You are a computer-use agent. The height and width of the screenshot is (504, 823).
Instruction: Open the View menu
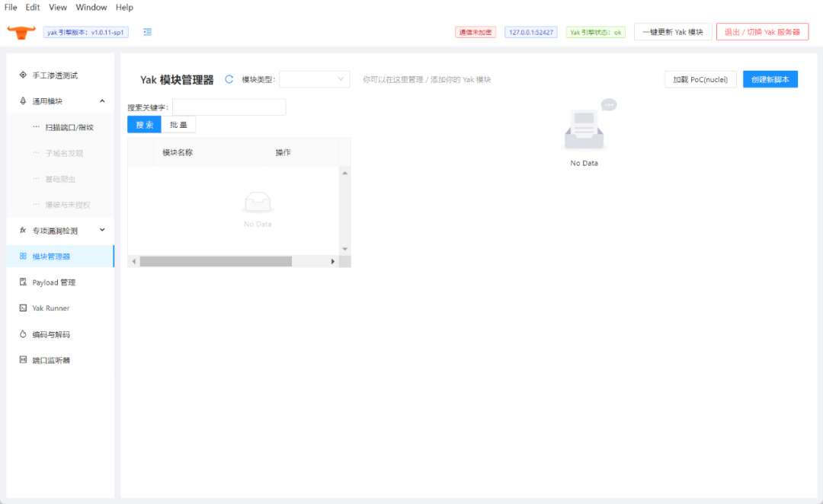click(58, 8)
